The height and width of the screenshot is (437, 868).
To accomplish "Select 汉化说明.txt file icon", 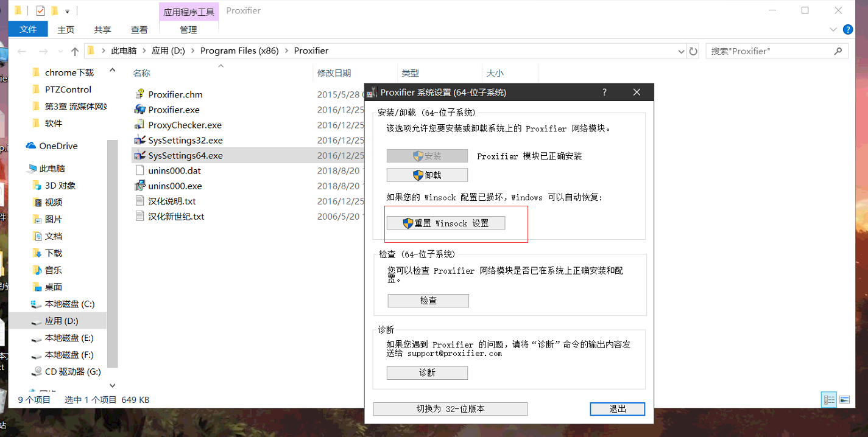I will (x=139, y=201).
